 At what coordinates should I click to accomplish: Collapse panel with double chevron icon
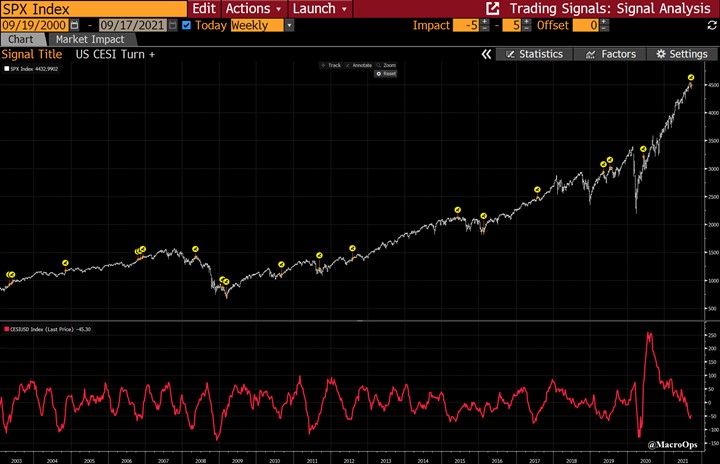(486, 54)
